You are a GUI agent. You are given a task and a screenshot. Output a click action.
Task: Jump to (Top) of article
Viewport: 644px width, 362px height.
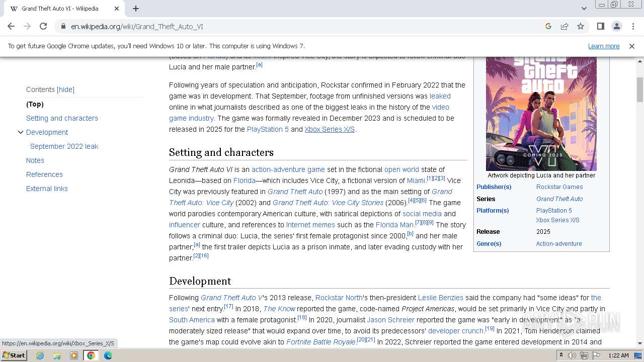35,104
